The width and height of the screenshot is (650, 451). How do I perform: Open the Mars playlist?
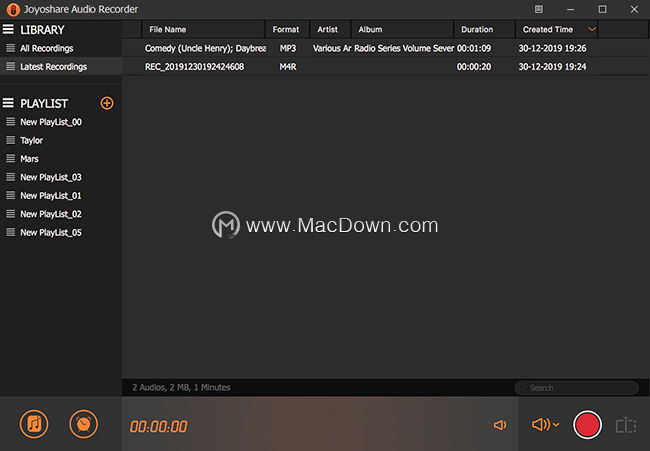pos(61,159)
